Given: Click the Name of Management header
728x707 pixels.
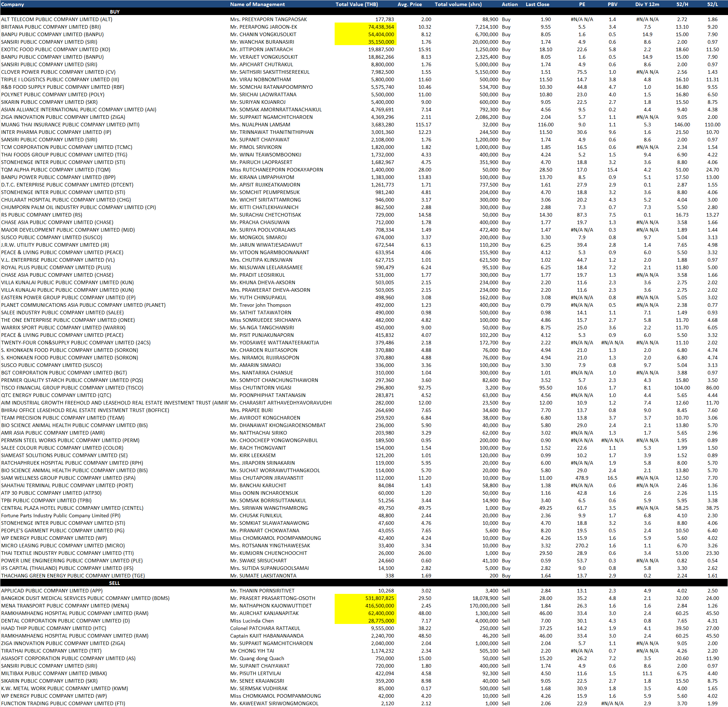Looking at the screenshot, I should pos(257,4).
